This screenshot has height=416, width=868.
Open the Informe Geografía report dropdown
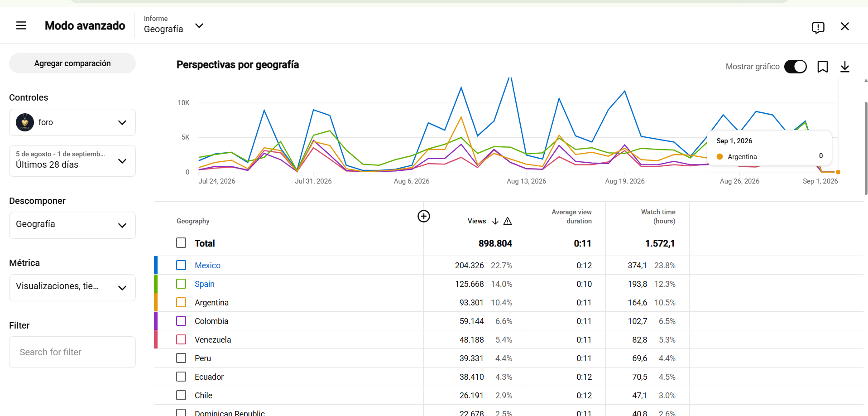pos(174,25)
